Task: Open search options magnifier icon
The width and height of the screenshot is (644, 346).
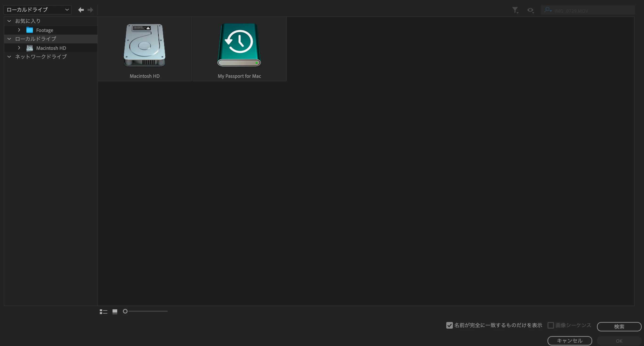Action: coord(547,10)
